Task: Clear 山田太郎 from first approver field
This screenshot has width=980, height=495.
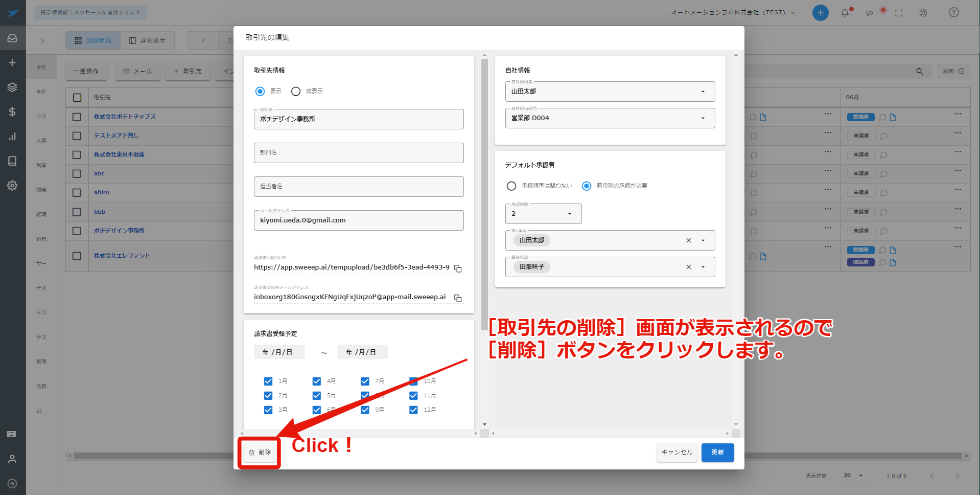Action: [688, 240]
